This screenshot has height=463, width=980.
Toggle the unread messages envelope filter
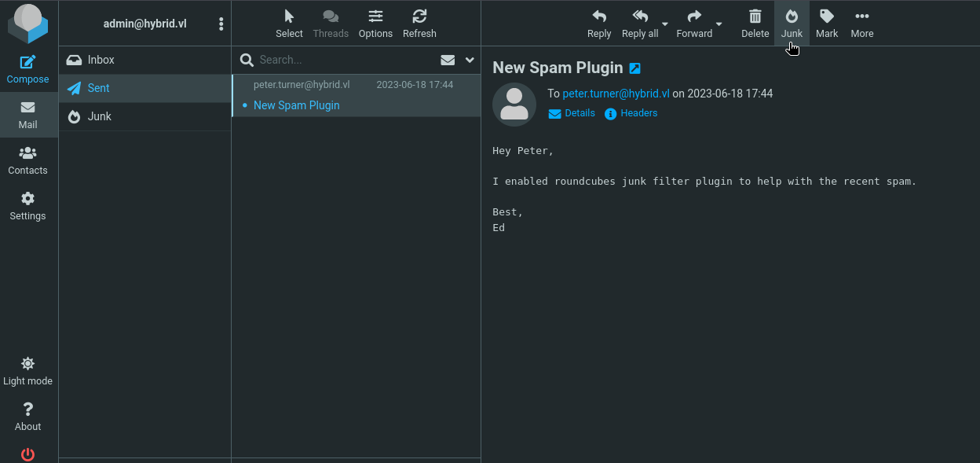(448, 60)
